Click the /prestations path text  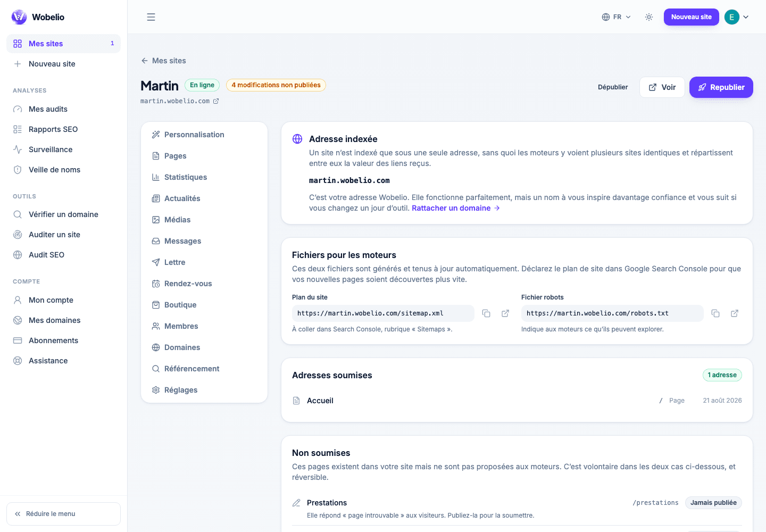655,503
